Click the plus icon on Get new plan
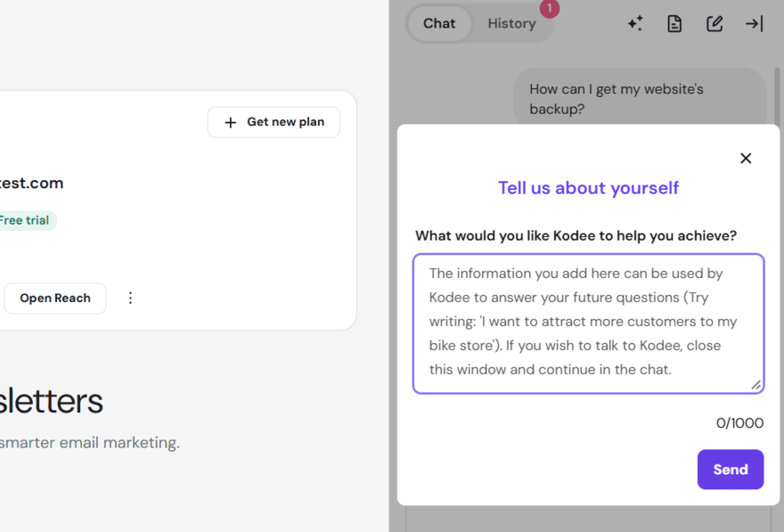784x532 pixels. click(x=231, y=122)
